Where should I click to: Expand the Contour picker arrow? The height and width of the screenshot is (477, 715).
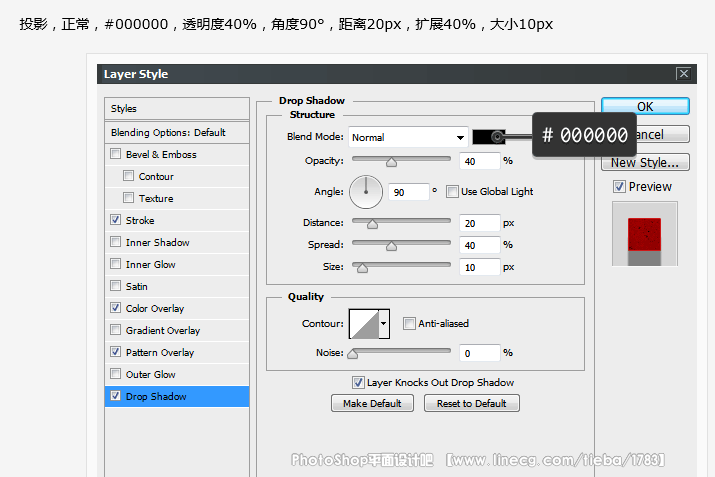coord(383,323)
